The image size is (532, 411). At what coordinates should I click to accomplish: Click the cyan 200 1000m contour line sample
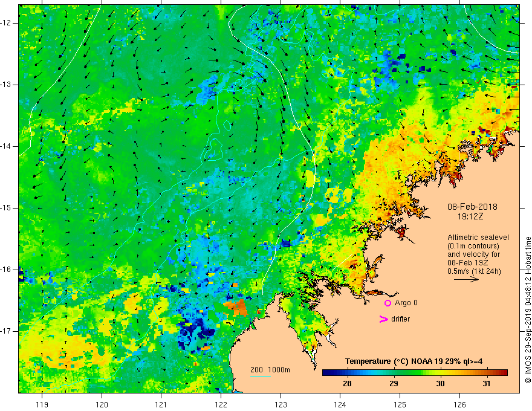tap(261, 376)
